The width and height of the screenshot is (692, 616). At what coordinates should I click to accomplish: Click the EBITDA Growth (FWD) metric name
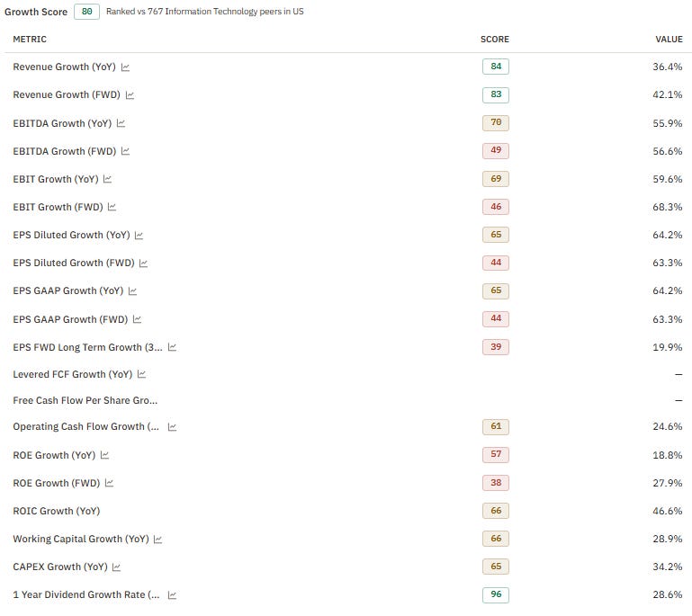point(65,151)
